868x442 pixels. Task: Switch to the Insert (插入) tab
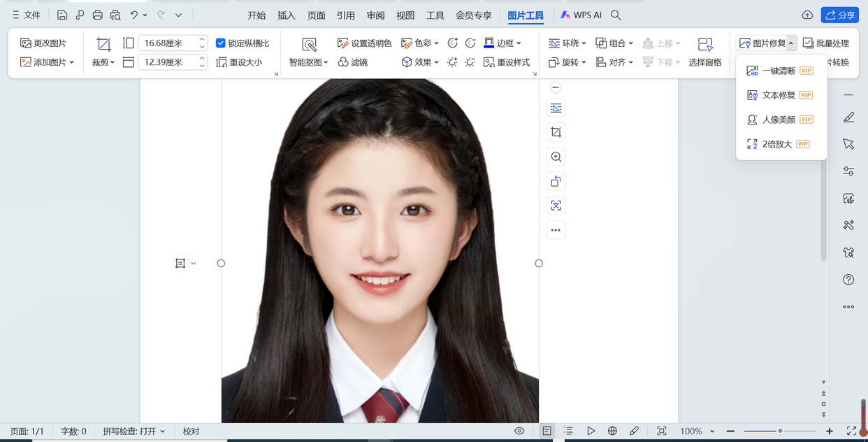[x=287, y=15]
